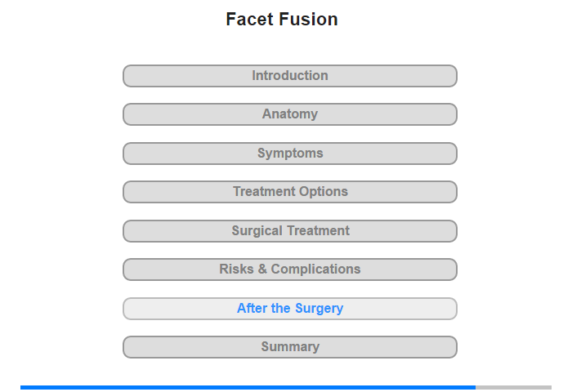The width and height of the screenshot is (572, 392).
Task: Click the Surgical Treatment button
Action: [x=290, y=231]
